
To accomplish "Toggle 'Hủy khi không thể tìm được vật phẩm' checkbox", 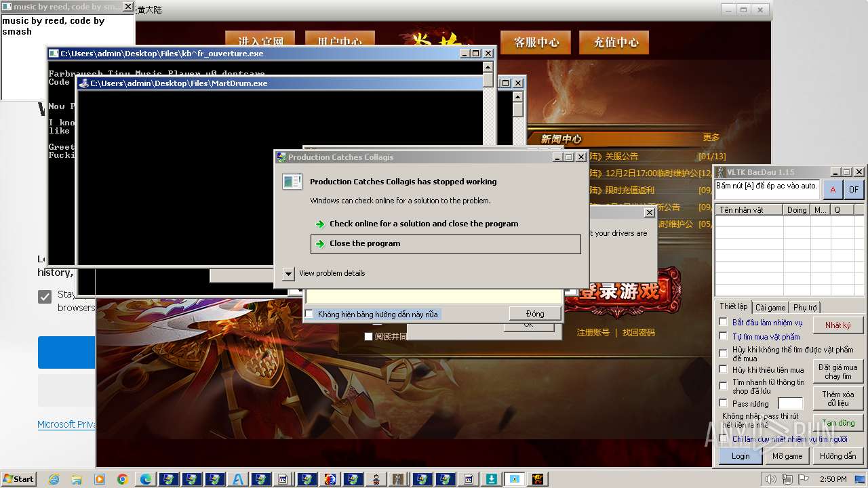I will pos(723,352).
